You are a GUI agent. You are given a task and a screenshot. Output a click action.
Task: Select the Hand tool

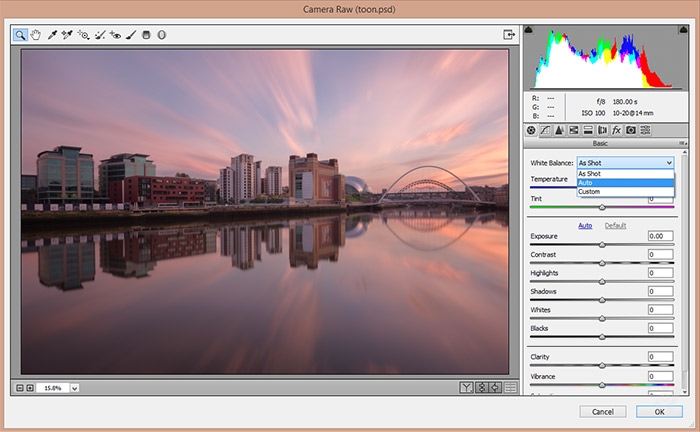[36, 34]
